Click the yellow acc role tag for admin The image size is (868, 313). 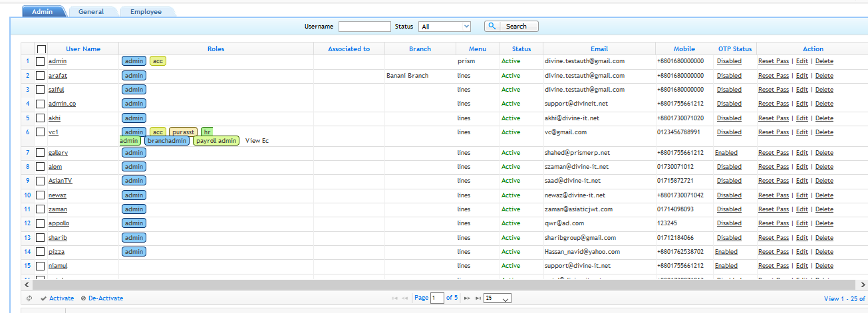coord(158,61)
